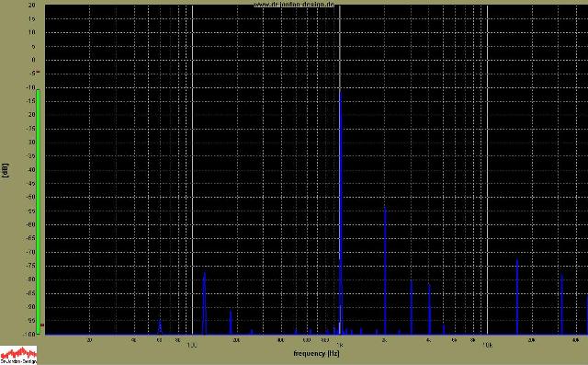Click the 4 kHz fourth harmonic peak
The width and height of the screenshot is (588, 365).
pyautogui.click(x=429, y=309)
